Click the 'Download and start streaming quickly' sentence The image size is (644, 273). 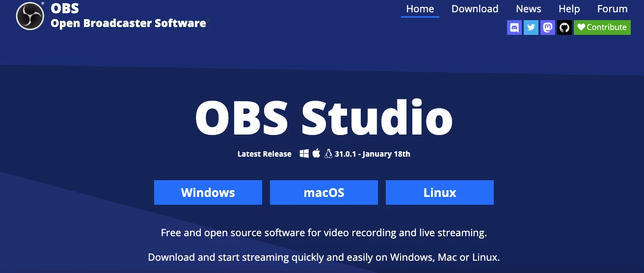pyautogui.click(x=324, y=257)
